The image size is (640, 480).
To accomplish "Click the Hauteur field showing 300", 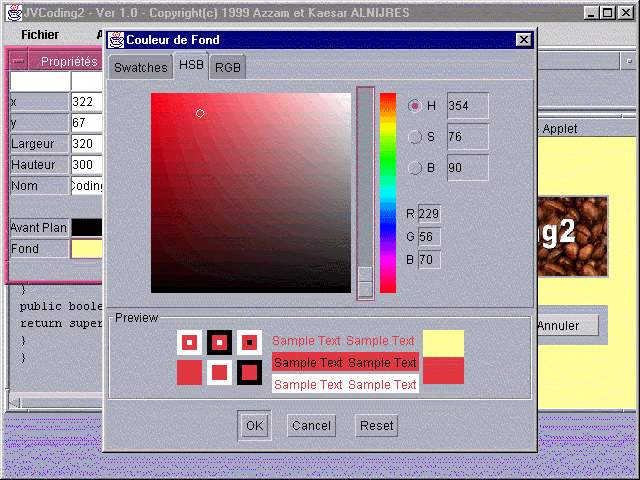I will point(87,165).
